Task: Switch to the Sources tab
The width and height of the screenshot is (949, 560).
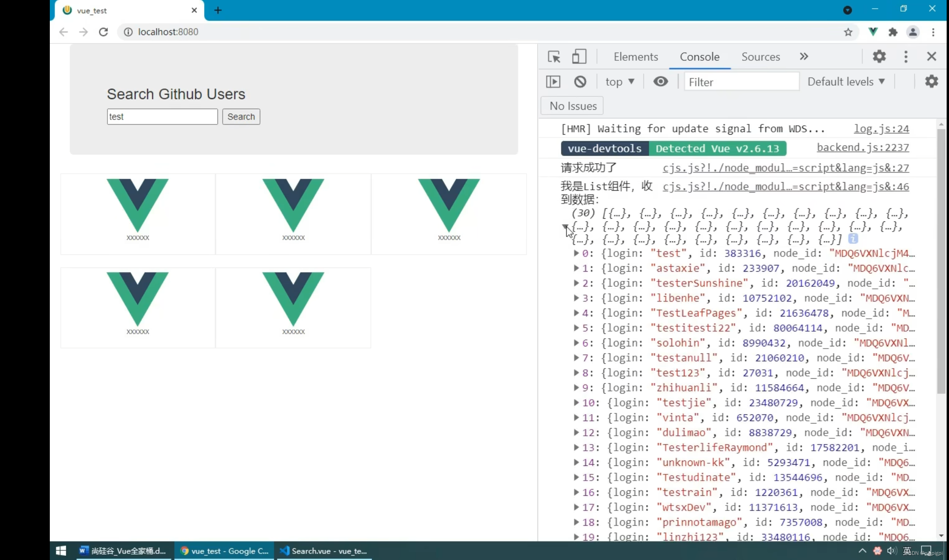Action: point(761,57)
